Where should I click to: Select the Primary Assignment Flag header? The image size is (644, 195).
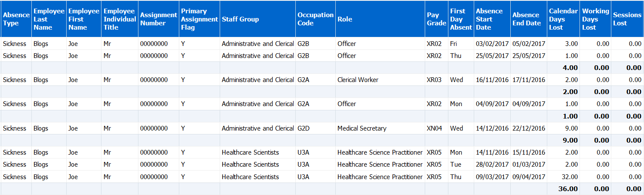coord(199,19)
